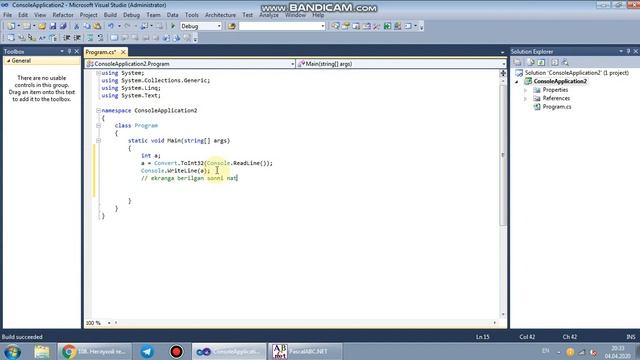Click the Open File folder icon

[x=42, y=26]
